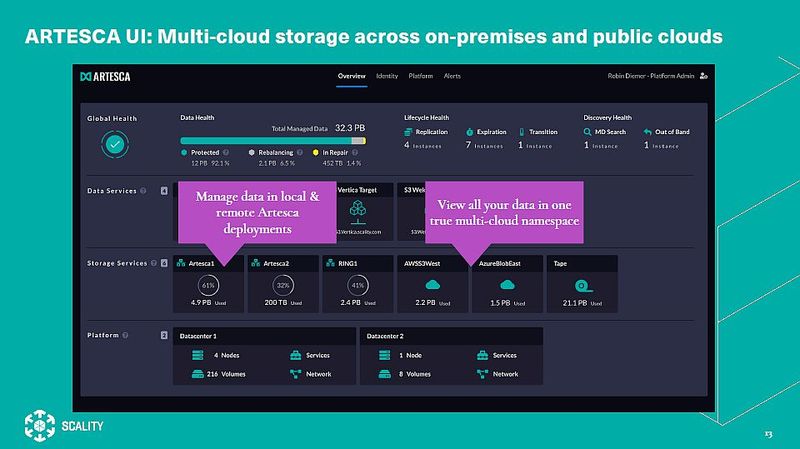
Task: Open help icon next to Rebalancing
Action: click(x=299, y=152)
